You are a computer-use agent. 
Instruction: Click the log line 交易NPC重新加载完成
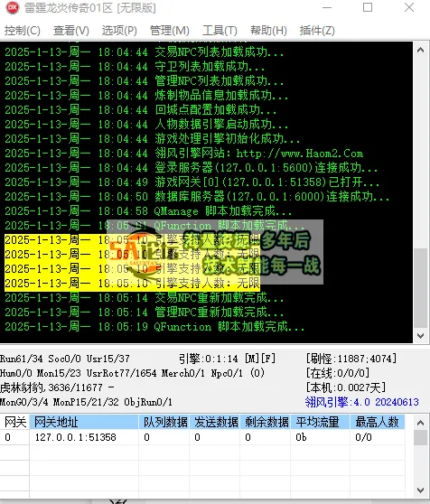[x=144, y=298]
